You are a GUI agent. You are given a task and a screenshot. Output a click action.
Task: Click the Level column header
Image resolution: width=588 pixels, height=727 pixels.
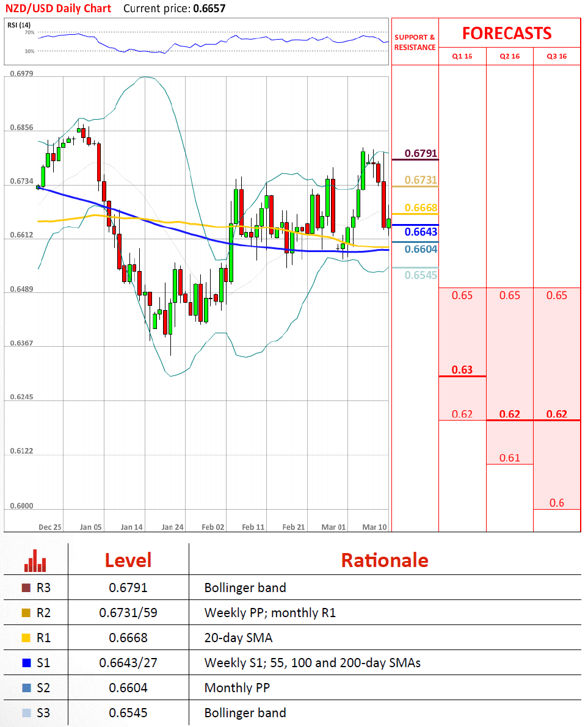pos(128,560)
